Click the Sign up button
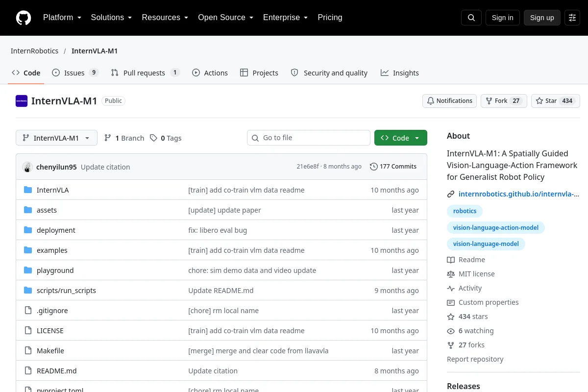 pos(542,18)
